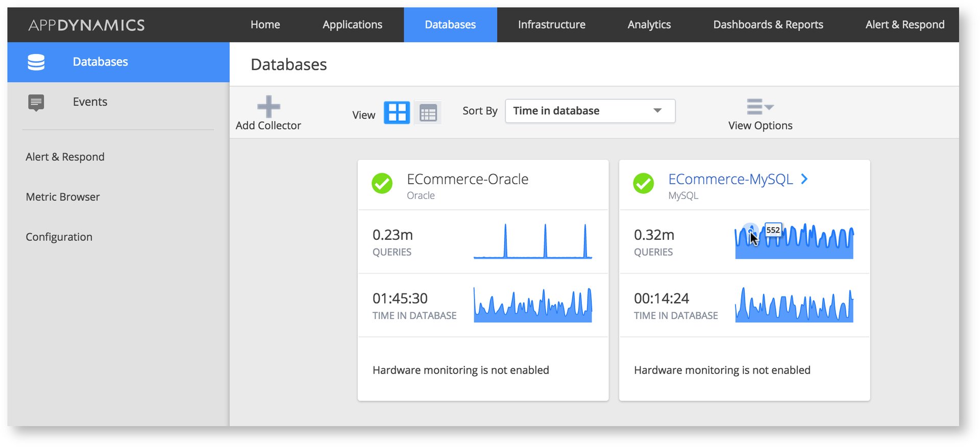Screen dimensions: 980x447
Task: Open the ECommerce-Oracle database card title
Action: [x=468, y=179]
